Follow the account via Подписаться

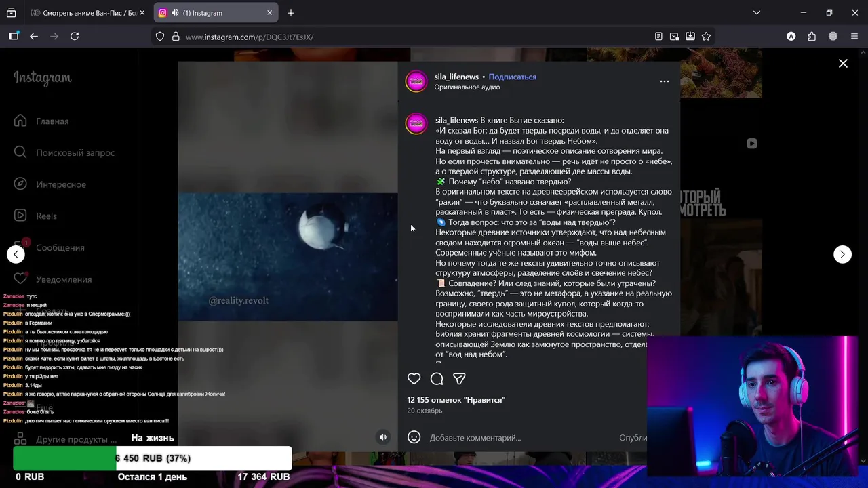pyautogui.click(x=512, y=77)
